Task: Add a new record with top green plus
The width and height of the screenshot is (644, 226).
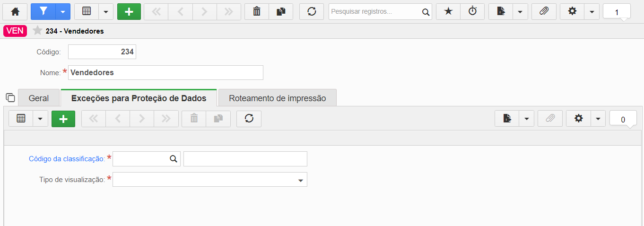Action: pos(129,11)
